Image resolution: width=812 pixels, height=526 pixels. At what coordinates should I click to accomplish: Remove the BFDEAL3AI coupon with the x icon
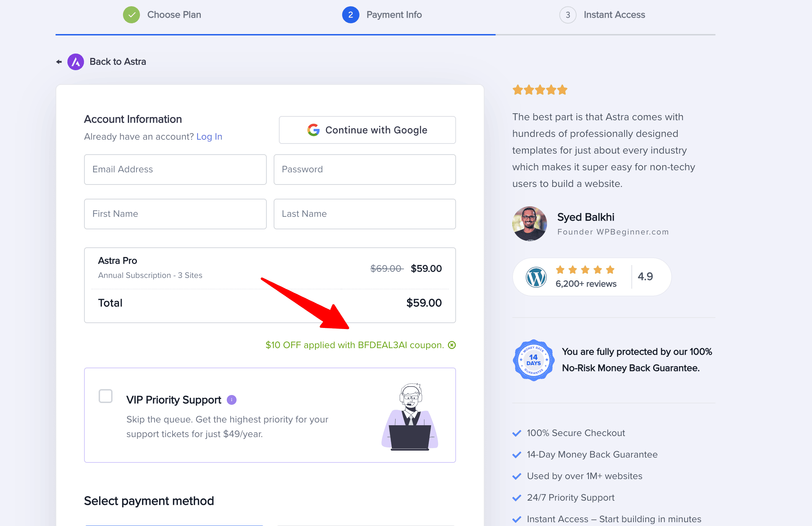(x=452, y=345)
